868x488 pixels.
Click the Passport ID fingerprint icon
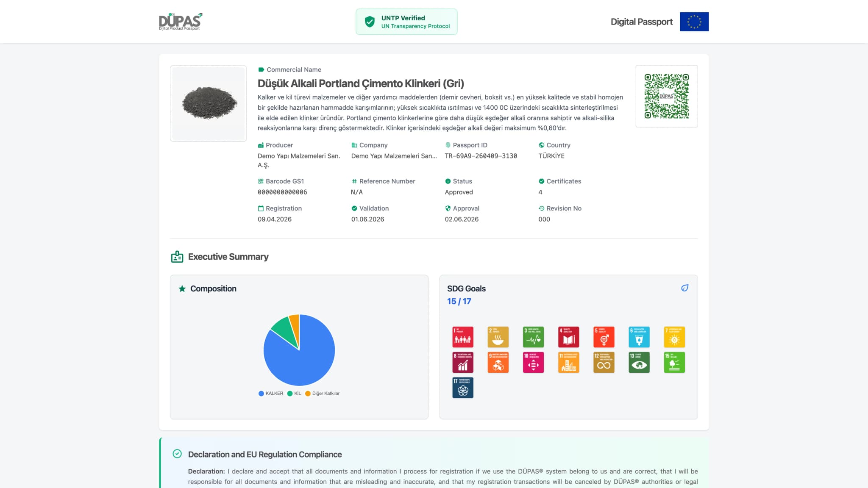click(x=448, y=145)
